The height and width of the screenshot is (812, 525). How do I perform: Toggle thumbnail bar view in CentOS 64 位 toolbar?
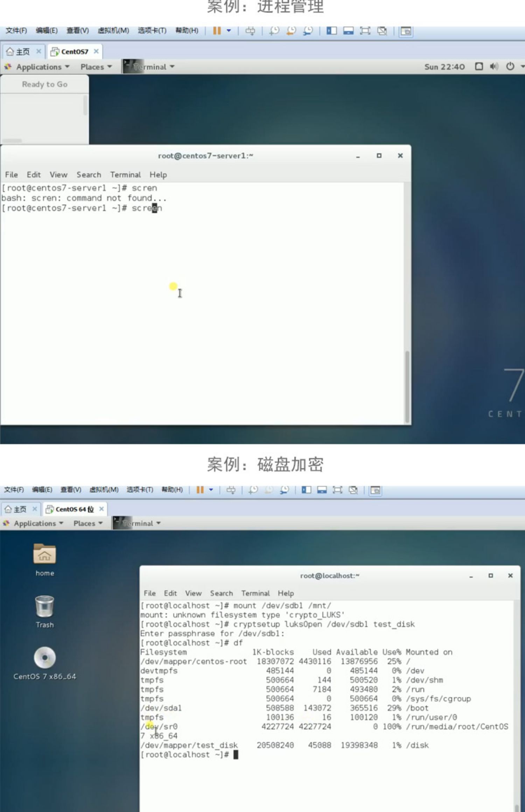click(x=322, y=490)
